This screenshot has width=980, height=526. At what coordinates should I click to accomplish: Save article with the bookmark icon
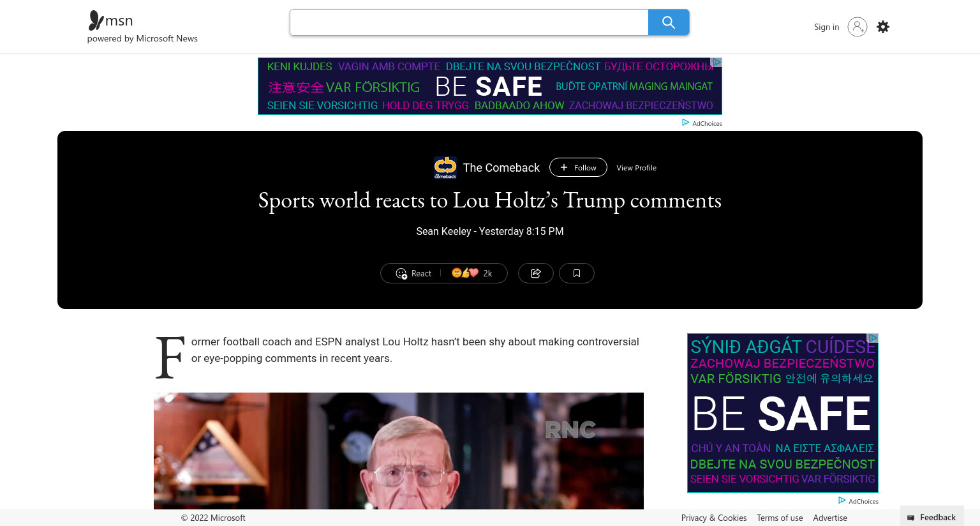(x=577, y=273)
